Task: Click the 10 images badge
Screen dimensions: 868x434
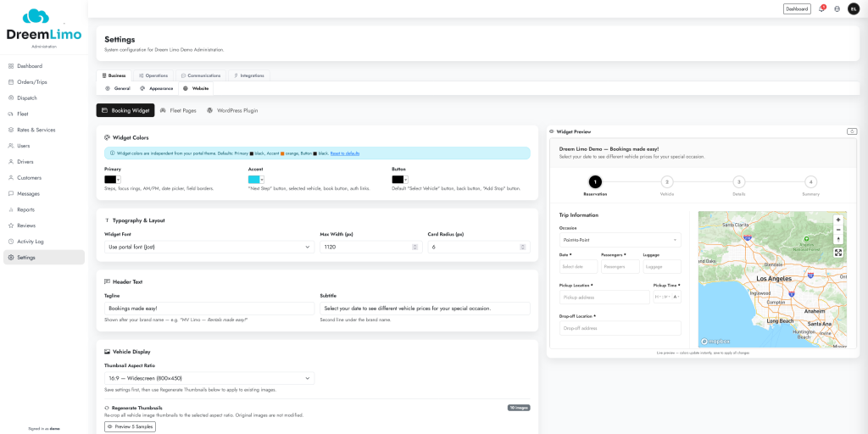Action: click(x=519, y=408)
